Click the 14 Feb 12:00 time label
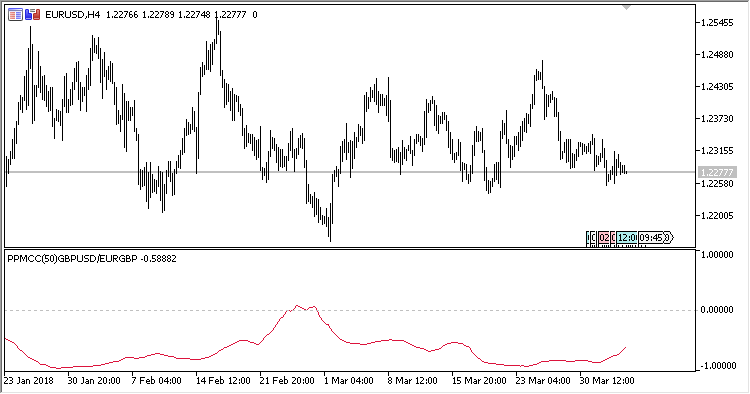The width and height of the screenshot is (750, 394). (x=223, y=381)
